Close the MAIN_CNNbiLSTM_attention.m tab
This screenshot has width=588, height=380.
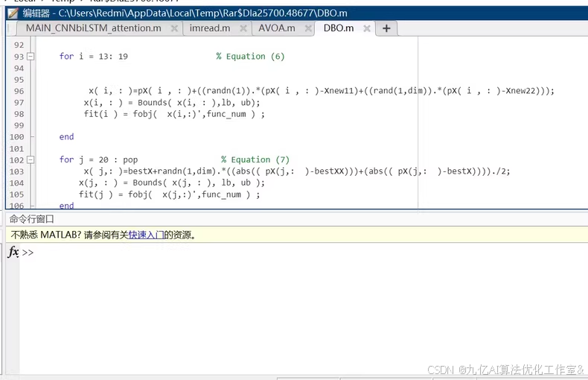[174, 28]
